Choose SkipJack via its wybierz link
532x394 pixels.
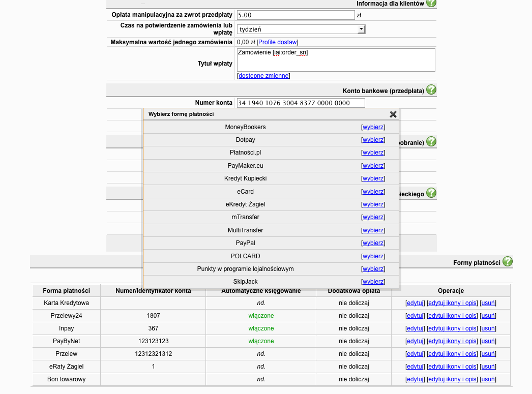(x=373, y=282)
